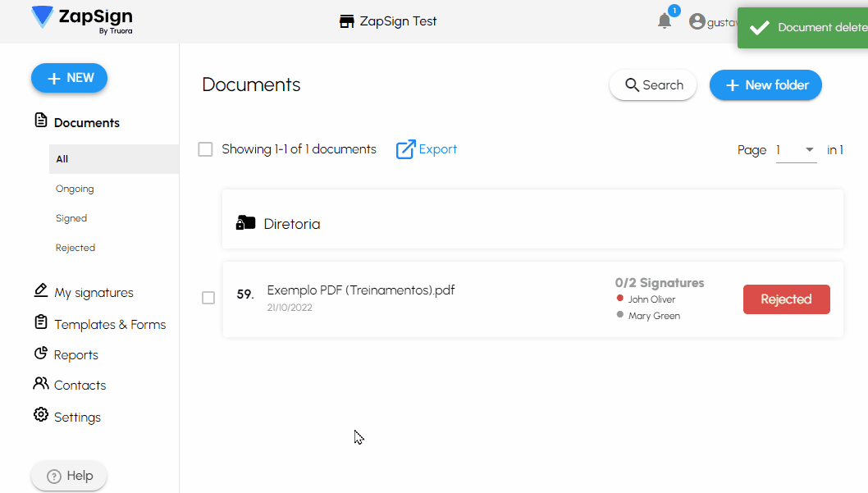Open the Diretoria locked folder icon

pyautogui.click(x=246, y=221)
